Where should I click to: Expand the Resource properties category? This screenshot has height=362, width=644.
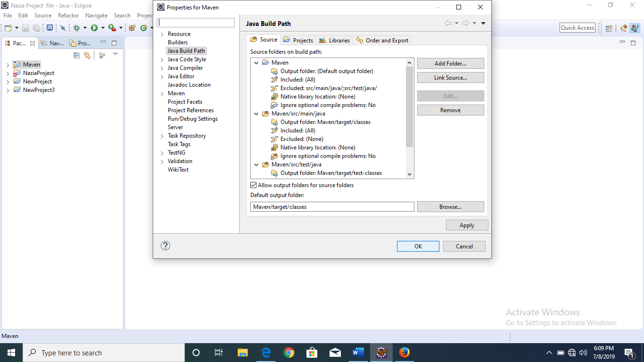(162, 34)
